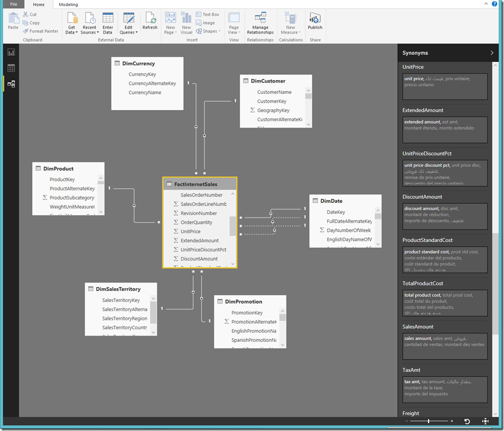504x431 pixels.
Task: Click the Cut command
Action: point(30,15)
